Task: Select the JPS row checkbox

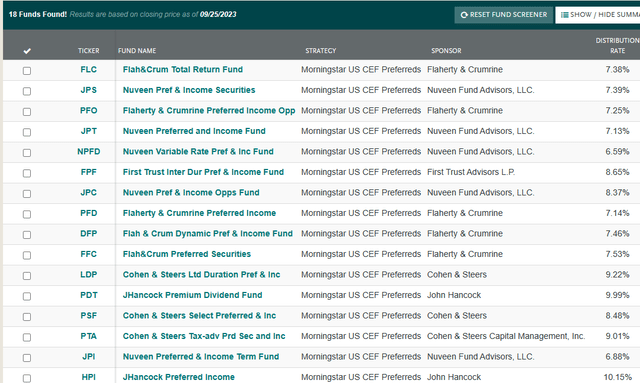Action: (x=27, y=91)
